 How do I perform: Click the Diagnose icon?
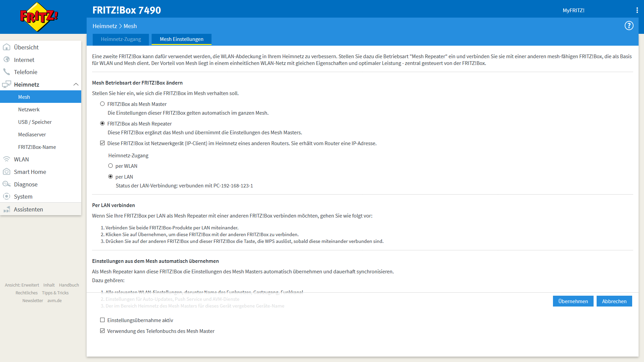[x=6, y=184]
